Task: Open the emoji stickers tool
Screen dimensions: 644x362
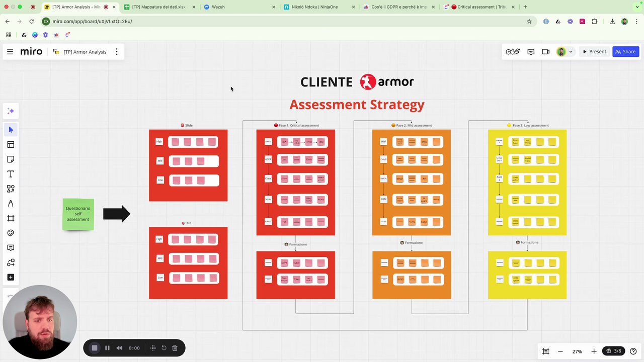Action: coord(11,233)
